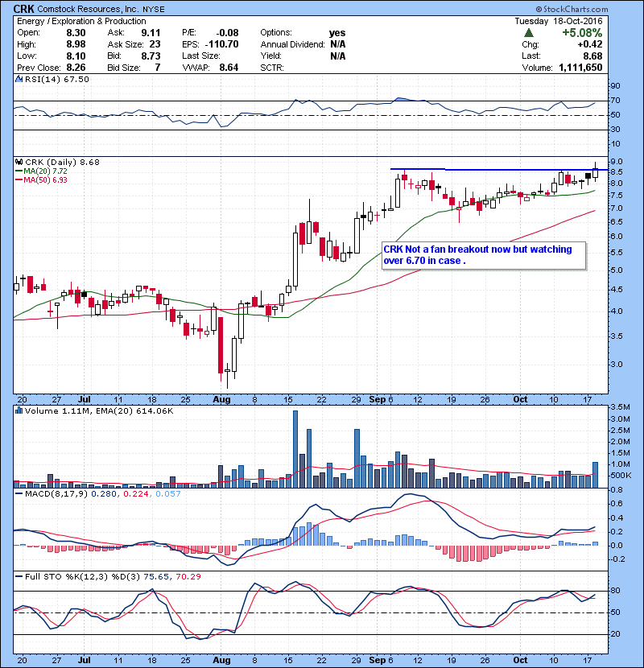
Task: Click the Jul label on price chart axis
Action: (85, 400)
